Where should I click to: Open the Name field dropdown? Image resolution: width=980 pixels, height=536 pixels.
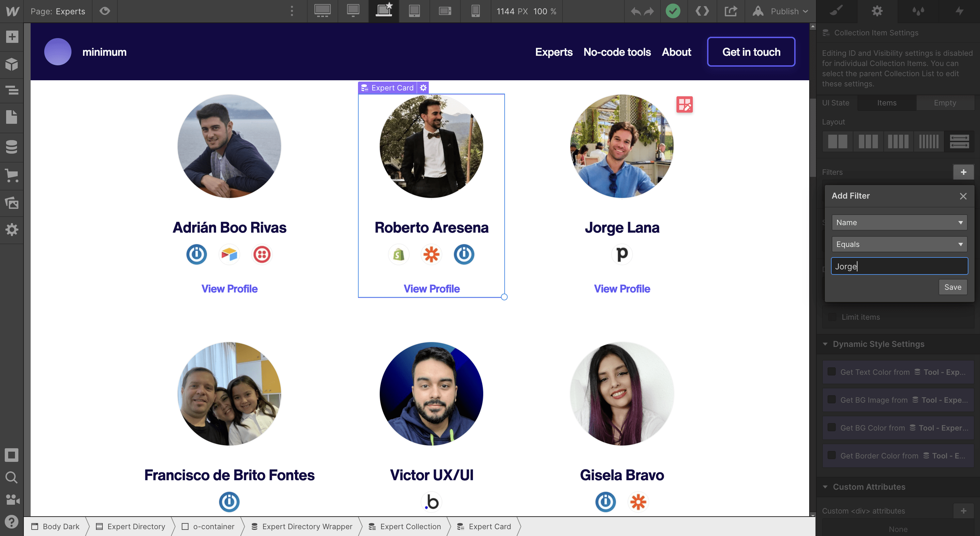pos(899,222)
